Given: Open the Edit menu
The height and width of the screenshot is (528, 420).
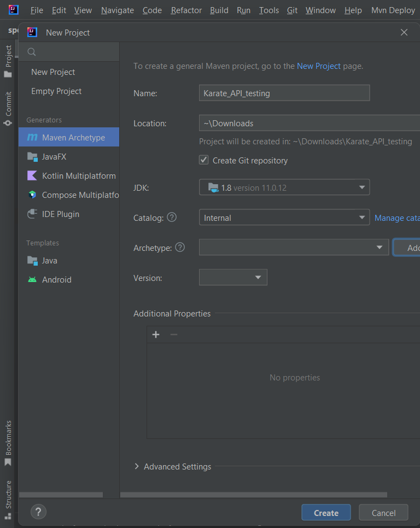Looking at the screenshot, I should (59, 10).
